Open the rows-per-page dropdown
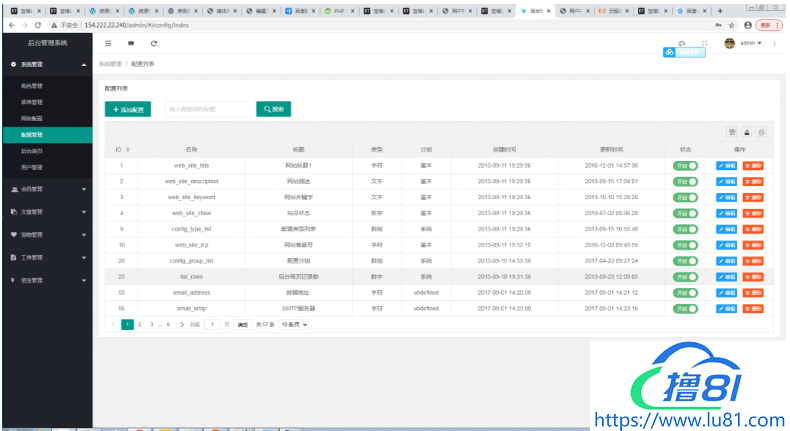Viewport: 790px width, 431px height. 294,325
